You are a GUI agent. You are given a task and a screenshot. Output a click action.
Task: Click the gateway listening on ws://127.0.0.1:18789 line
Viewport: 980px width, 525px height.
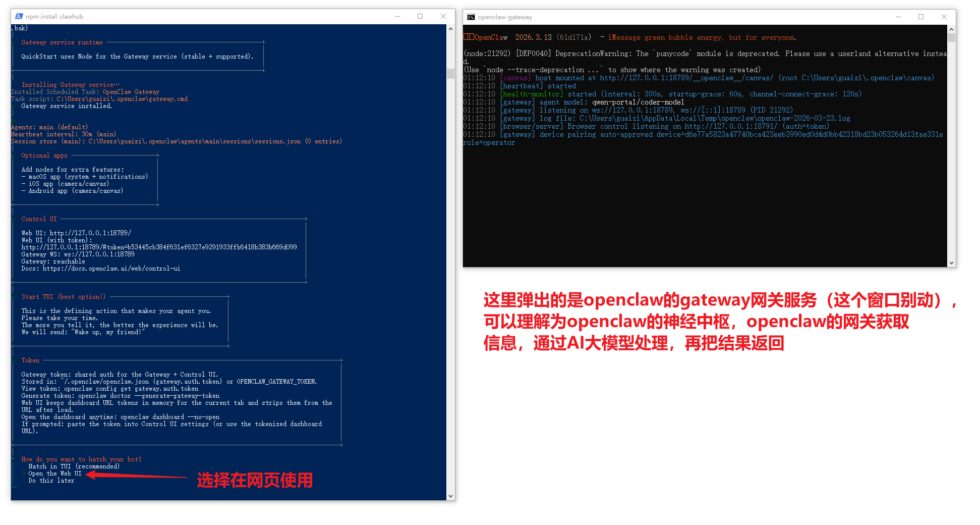(628, 110)
